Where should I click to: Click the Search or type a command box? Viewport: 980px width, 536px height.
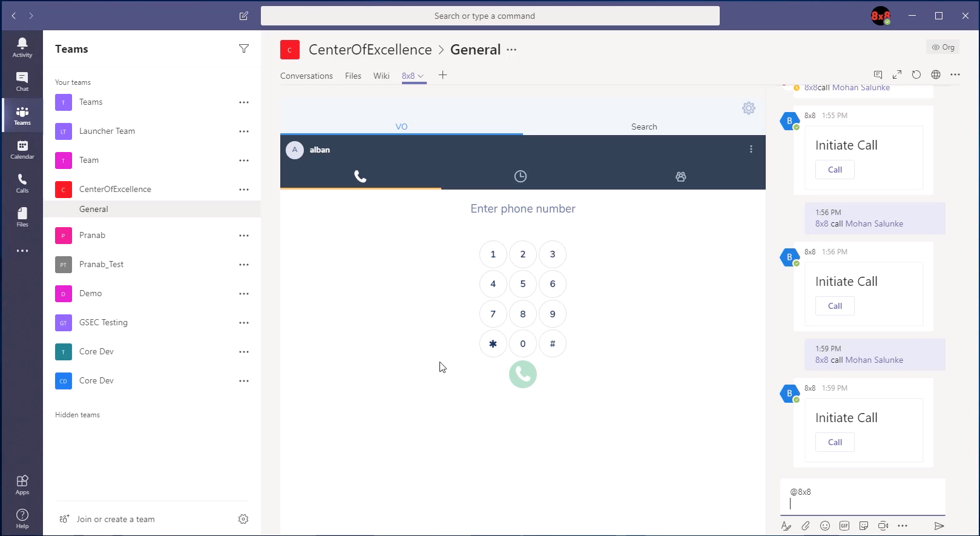(x=490, y=16)
